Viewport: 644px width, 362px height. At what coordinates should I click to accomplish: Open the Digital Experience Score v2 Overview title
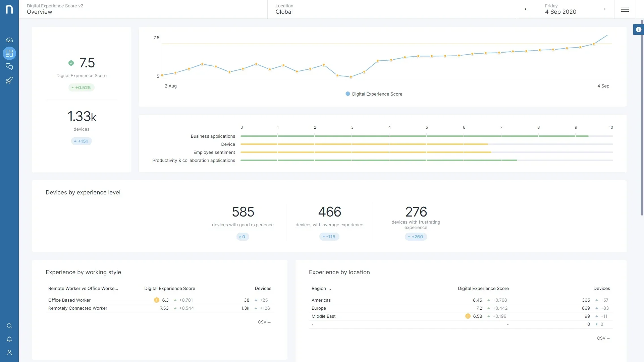[55, 9]
